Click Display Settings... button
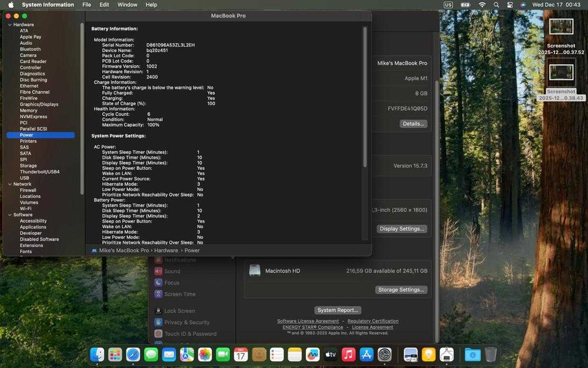The height and width of the screenshot is (368, 588). point(402,228)
